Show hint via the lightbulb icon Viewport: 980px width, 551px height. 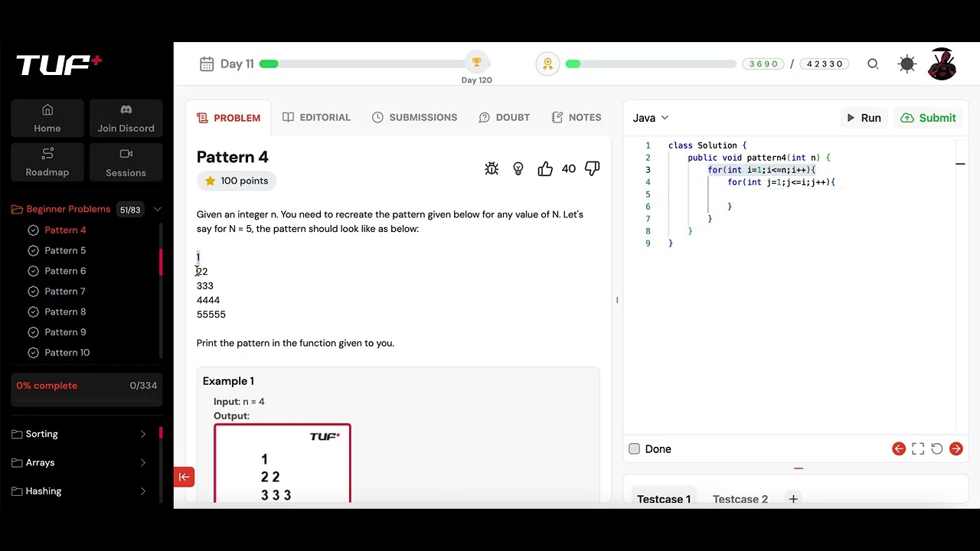[x=518, y=168]
